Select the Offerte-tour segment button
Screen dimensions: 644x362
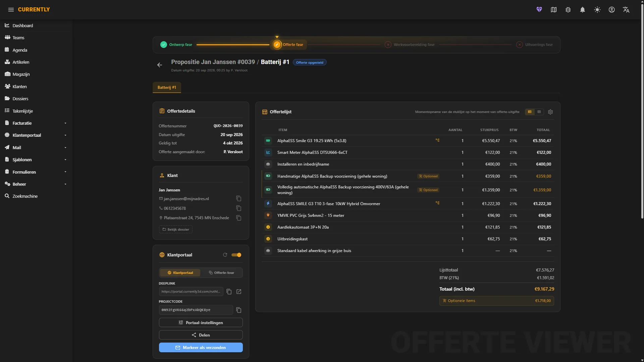pos(221,273)
